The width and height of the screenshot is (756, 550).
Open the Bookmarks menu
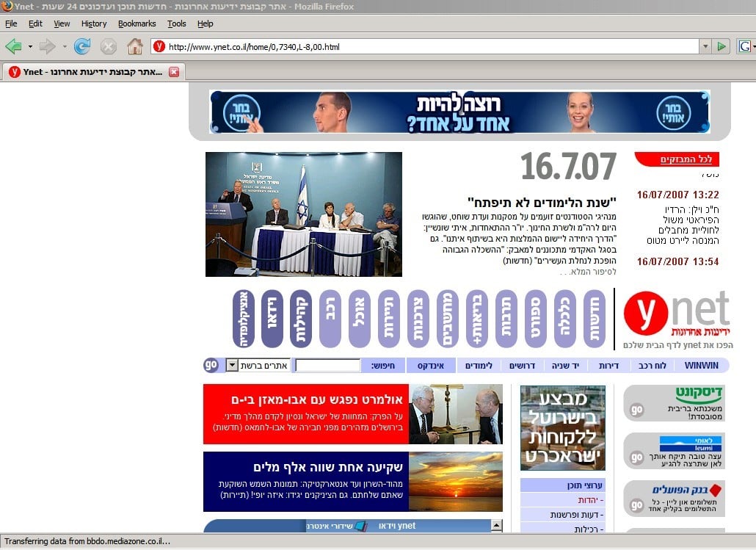(x=137, y=23)
